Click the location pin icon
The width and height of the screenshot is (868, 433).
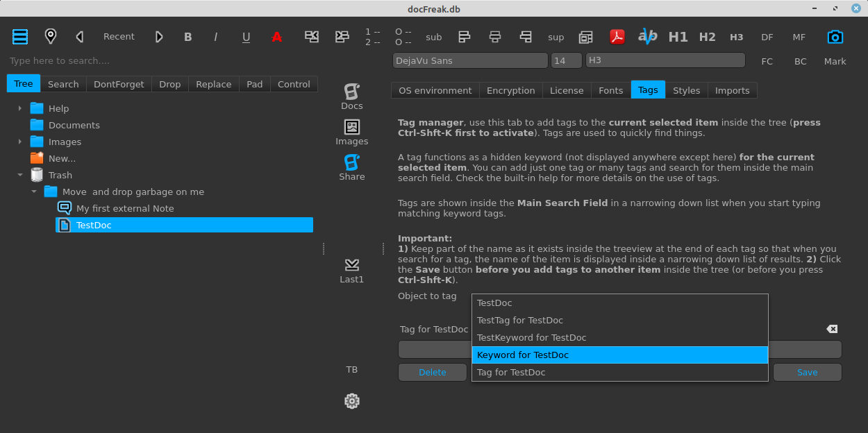[x=50, y=37]
